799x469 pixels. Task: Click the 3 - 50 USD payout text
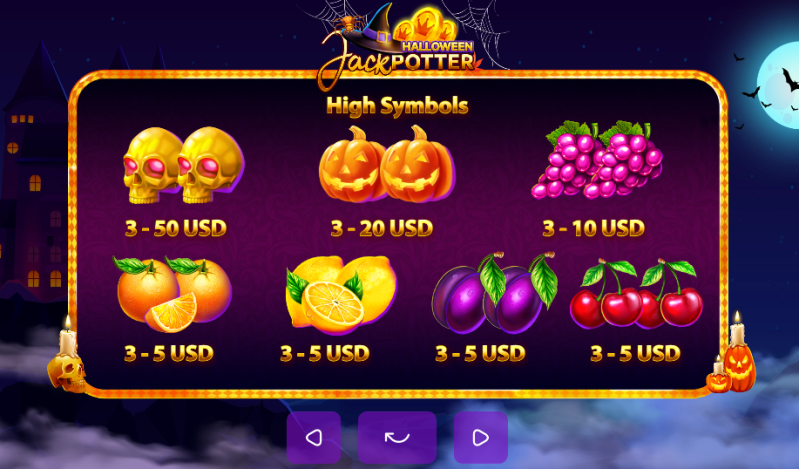(x=176, y=228)
